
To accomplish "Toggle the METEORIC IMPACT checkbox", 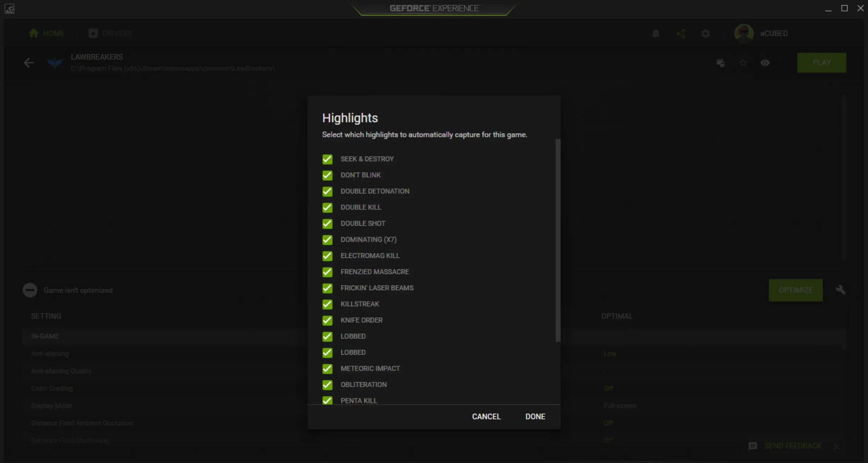I will pos(327,368).
